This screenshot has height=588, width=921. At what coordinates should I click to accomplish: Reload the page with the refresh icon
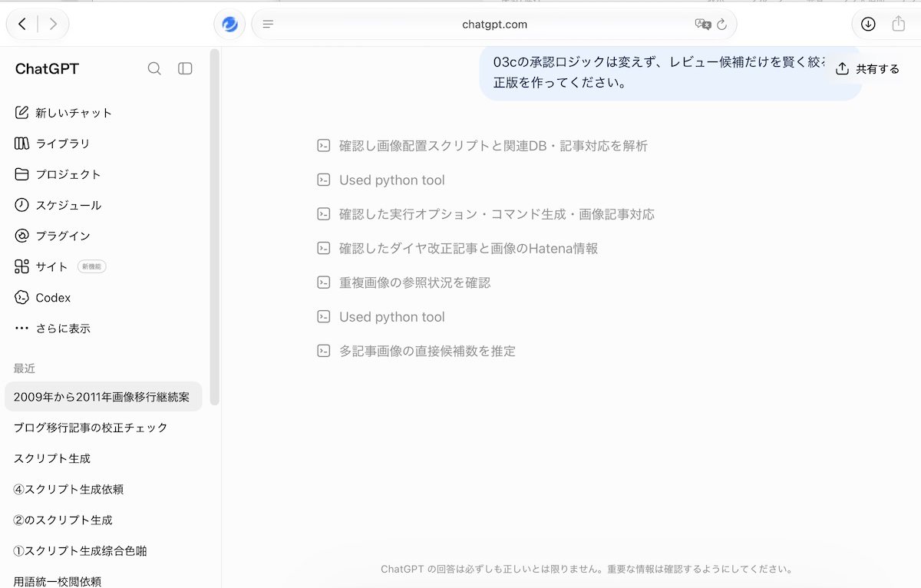[721, 25]
